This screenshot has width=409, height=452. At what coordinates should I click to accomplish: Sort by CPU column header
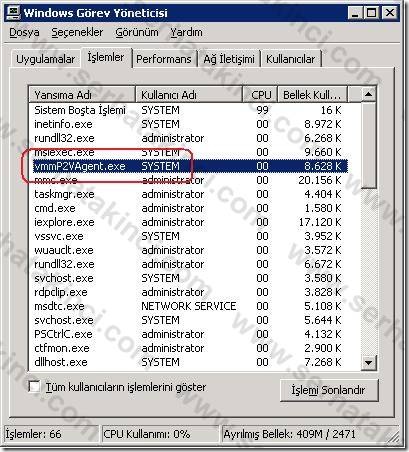pyautogui.click(x=260, y=95)
